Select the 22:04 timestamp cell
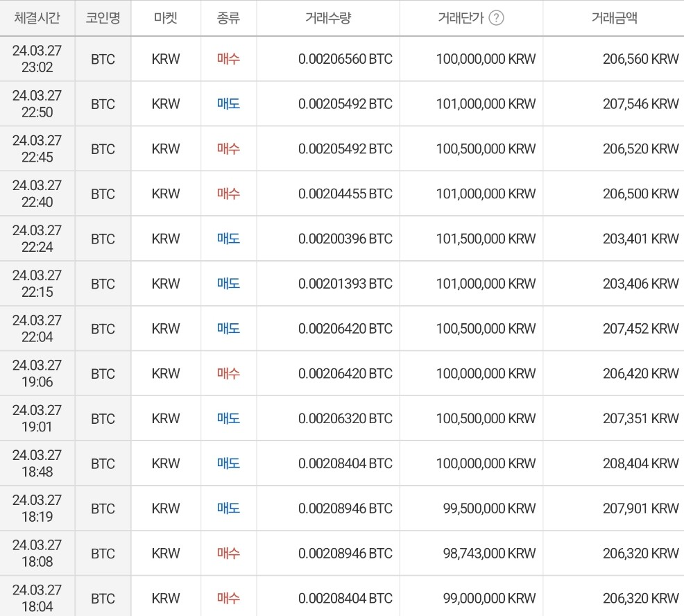This screenshot has height=616, width=684. [x=37, y=329]
